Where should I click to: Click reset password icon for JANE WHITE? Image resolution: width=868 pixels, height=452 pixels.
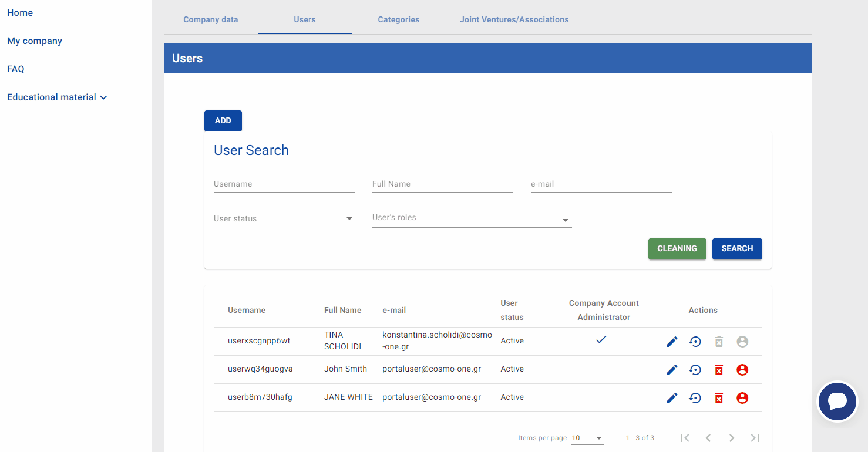[695, 398]
